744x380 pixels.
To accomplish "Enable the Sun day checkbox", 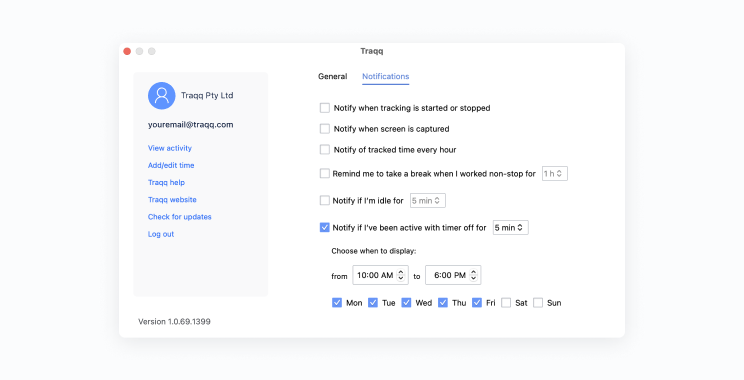I will (538, 303).
